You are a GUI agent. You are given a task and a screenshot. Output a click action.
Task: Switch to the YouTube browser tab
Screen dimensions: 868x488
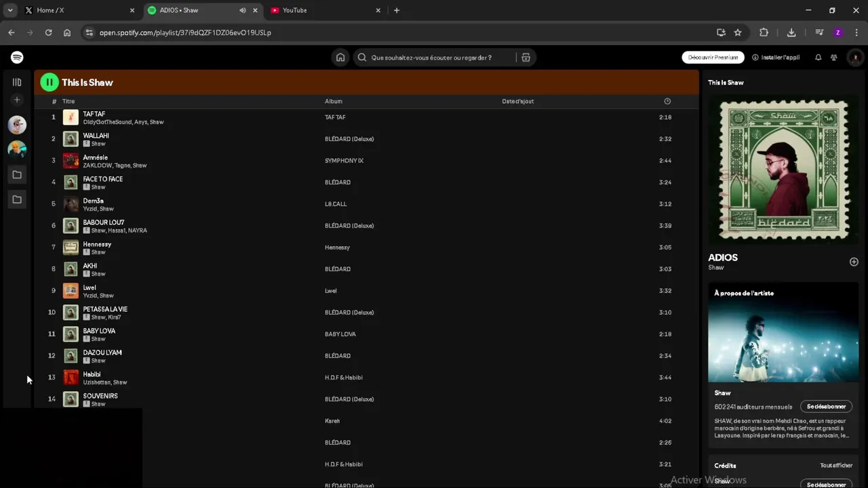(325, 10)
